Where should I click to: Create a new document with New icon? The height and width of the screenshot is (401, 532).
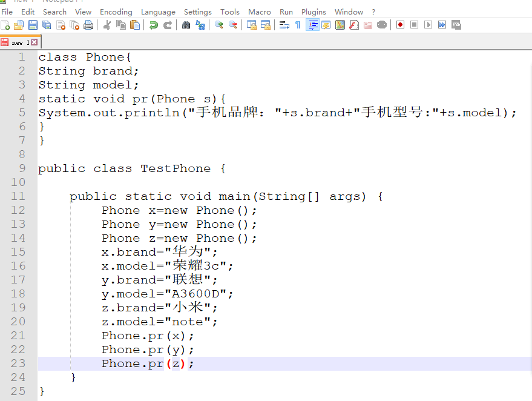5,25
